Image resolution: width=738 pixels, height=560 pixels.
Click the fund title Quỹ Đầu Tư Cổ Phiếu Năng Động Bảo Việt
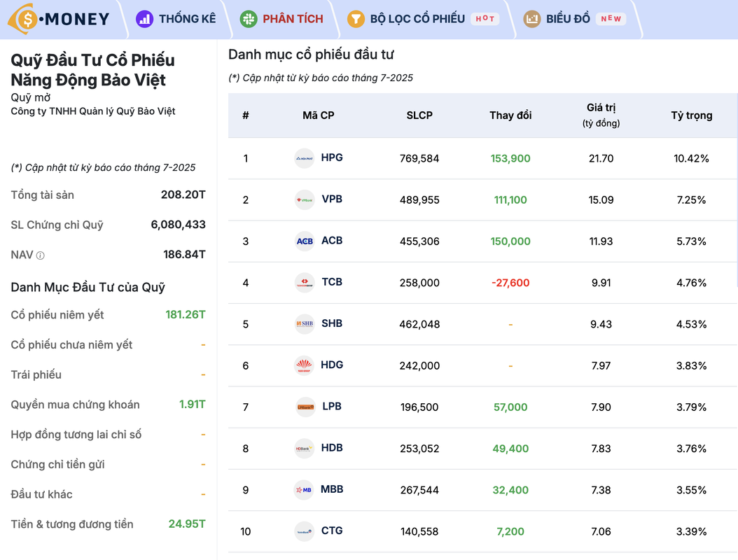tap(92, 69)
